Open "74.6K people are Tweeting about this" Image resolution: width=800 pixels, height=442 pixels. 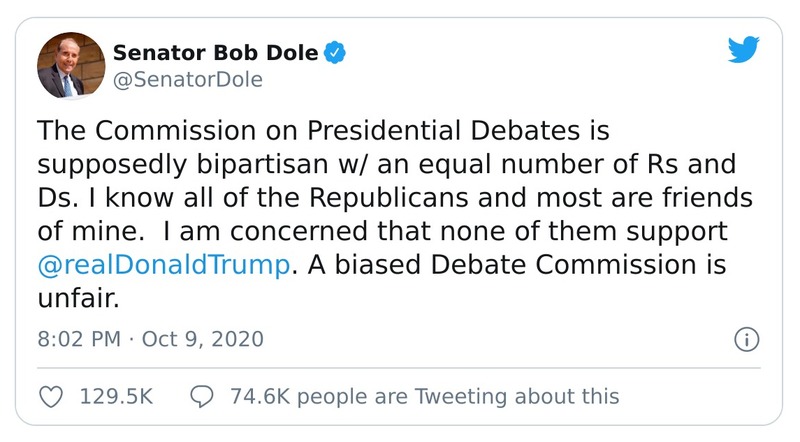[x=425, y=396]
